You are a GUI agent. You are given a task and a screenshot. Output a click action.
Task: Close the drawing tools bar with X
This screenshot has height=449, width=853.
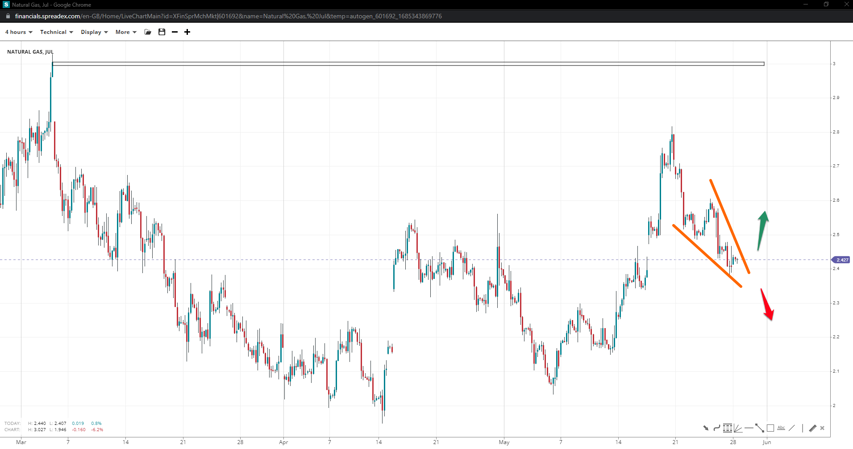(x=823, y=428)
